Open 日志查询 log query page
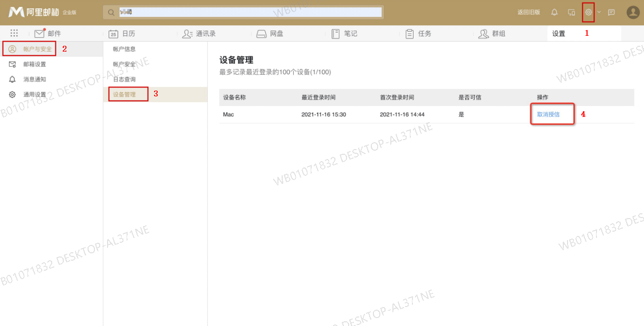This screenshot has width=644, height=326. tap(126, 79)
